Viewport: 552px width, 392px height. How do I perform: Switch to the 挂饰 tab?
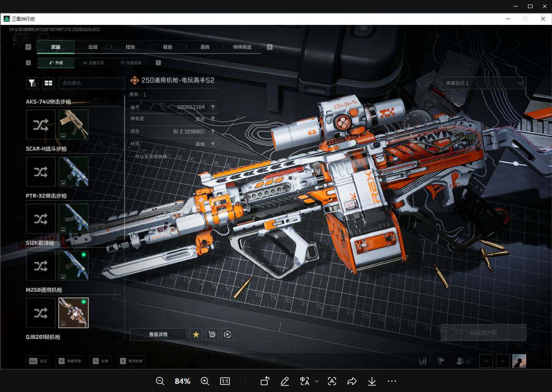(130, 47)
